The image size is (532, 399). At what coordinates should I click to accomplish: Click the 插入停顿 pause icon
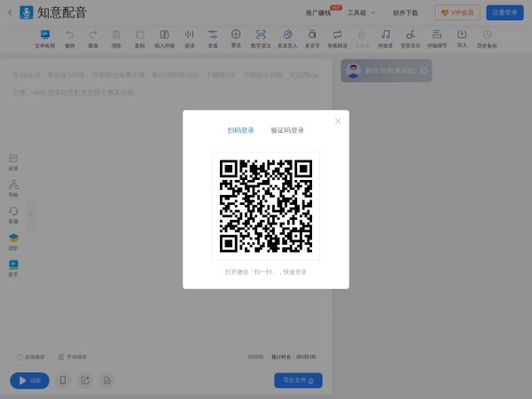(x=164, y=37)
